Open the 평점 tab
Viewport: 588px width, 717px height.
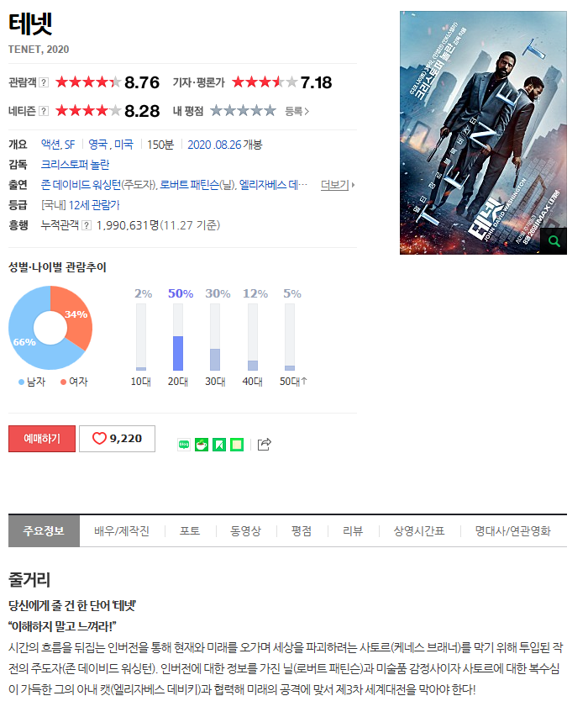[x=302, y=531]
